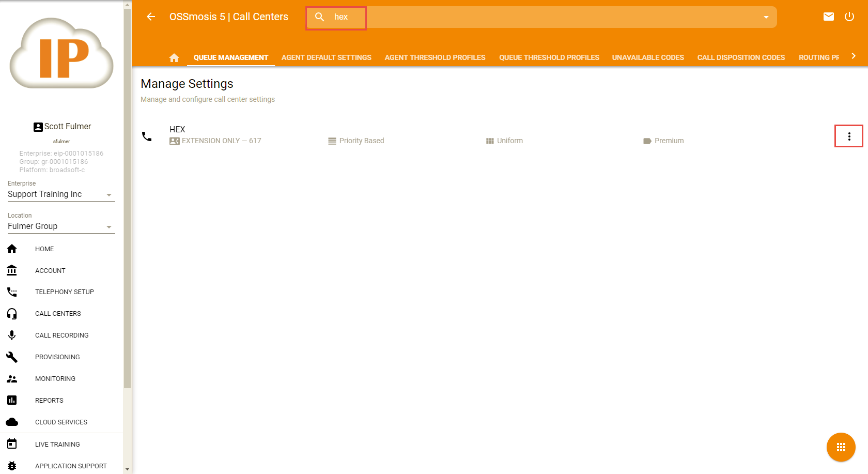Open Call Centers in the sidebar

58,314
